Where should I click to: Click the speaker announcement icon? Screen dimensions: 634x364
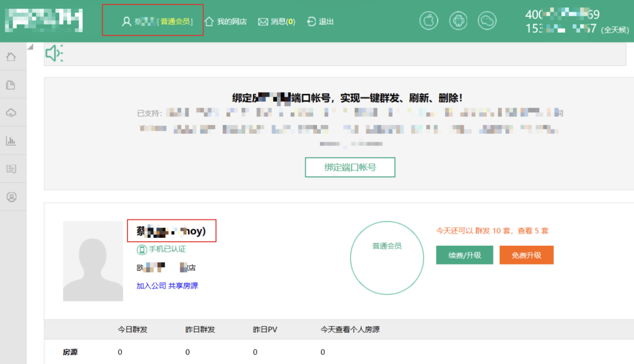[x=54, y=53]
